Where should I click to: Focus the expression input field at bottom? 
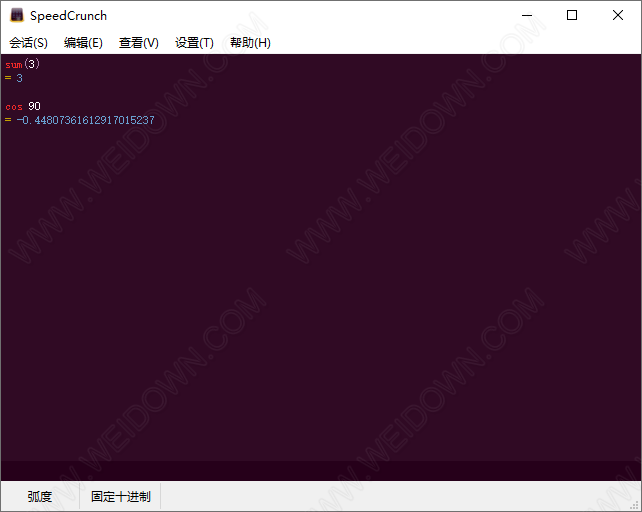pos(321,471)
